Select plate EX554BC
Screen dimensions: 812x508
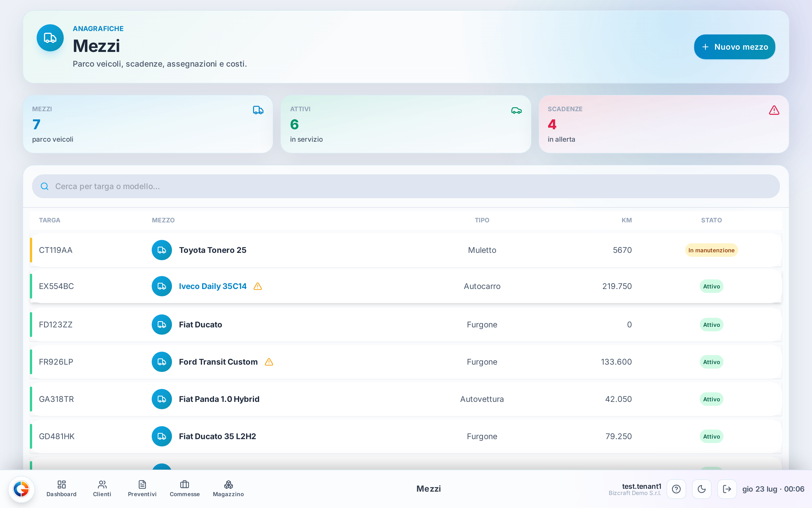tap(56, 286)
